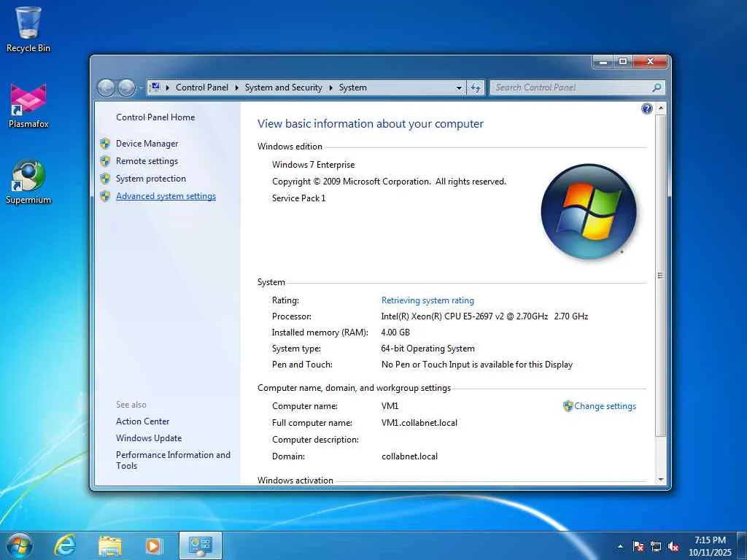Open address bar history dropdown arrow

pos(459,87)
